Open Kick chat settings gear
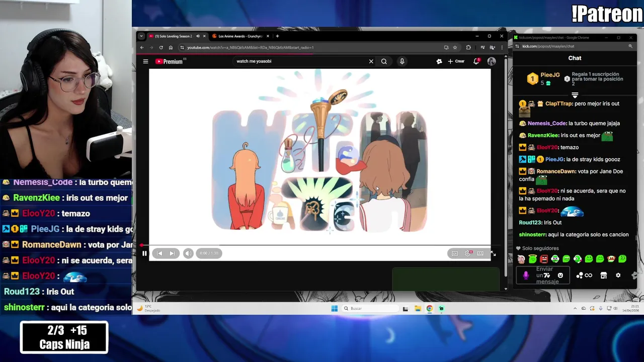The image size is (644, 362). (618, 276)
